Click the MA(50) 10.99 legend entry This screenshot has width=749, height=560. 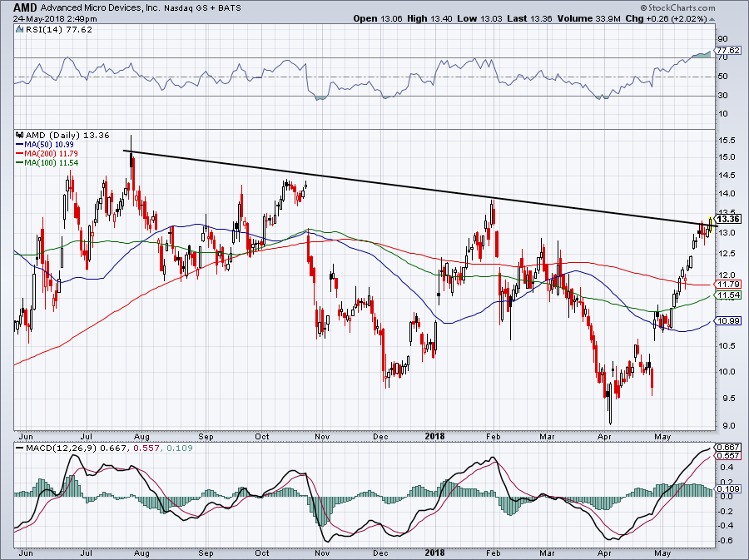(44, 145)
